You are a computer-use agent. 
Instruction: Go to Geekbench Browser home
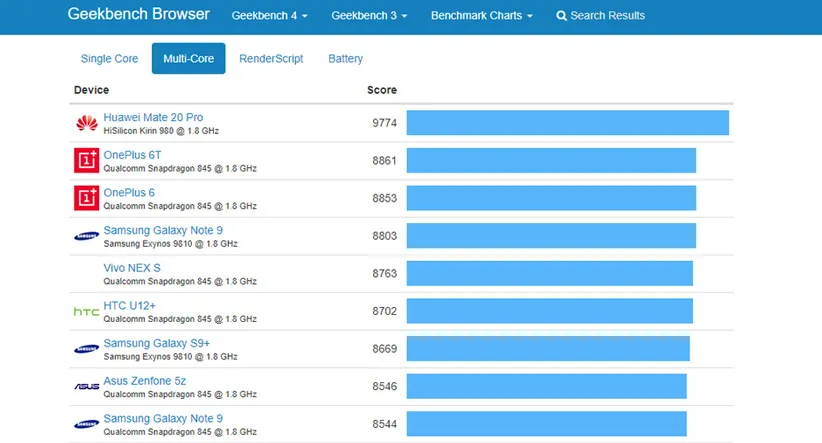click(138, 15)
